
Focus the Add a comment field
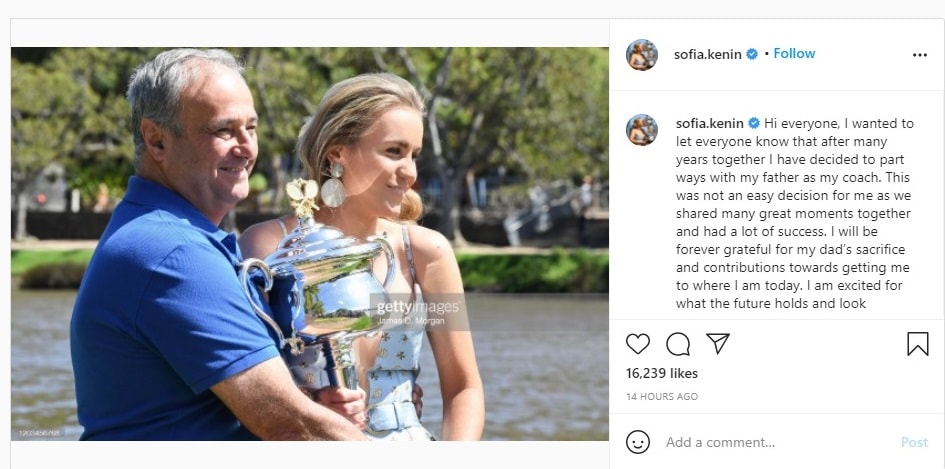tap(777, 442)
